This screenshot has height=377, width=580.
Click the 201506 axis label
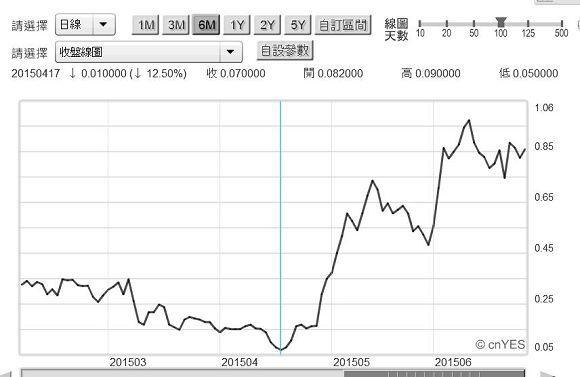(453, 362)
